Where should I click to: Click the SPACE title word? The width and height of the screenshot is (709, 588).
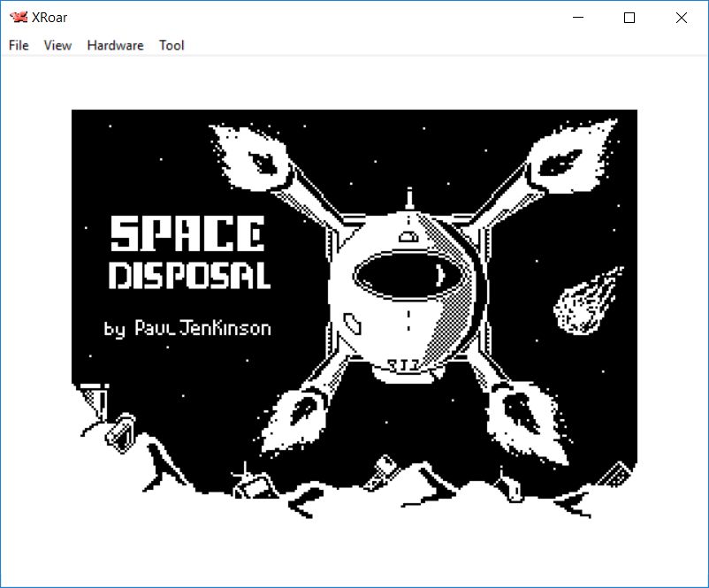click(187, 234)
